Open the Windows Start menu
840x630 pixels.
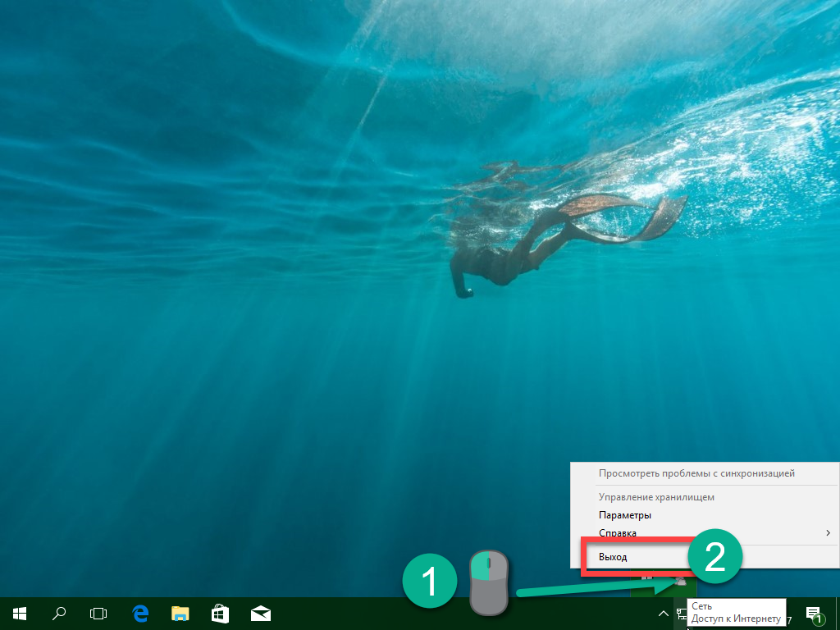(x=20, y=613)
